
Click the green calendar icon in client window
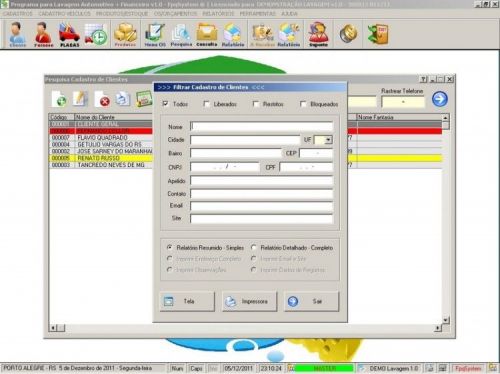coord(144,99)
